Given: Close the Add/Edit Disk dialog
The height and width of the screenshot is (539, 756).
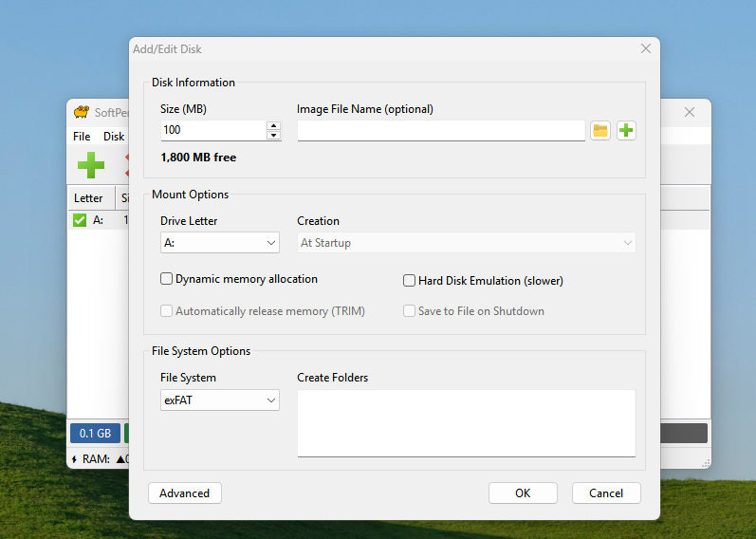Looking at the screenshot, I should coord(646,48).
